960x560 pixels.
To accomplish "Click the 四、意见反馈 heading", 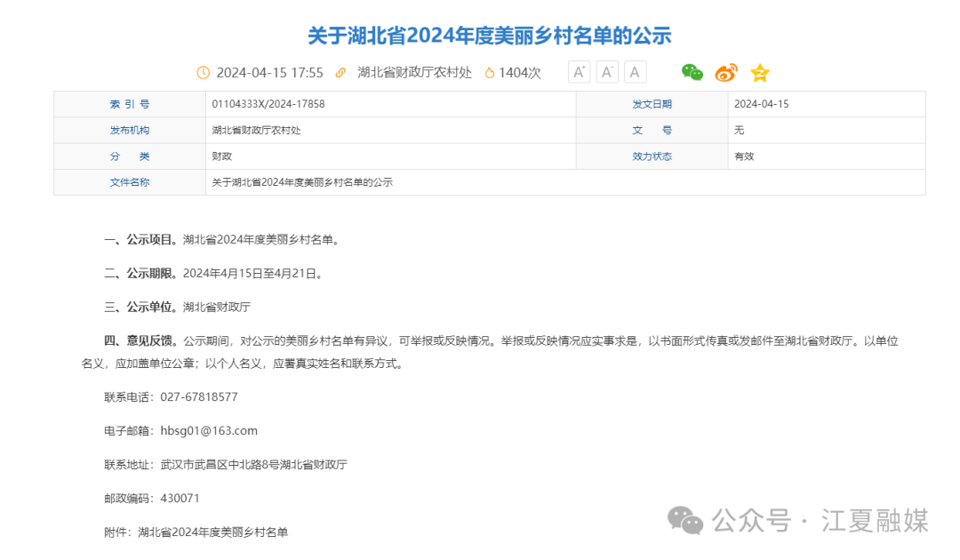I will click(140, 341).
